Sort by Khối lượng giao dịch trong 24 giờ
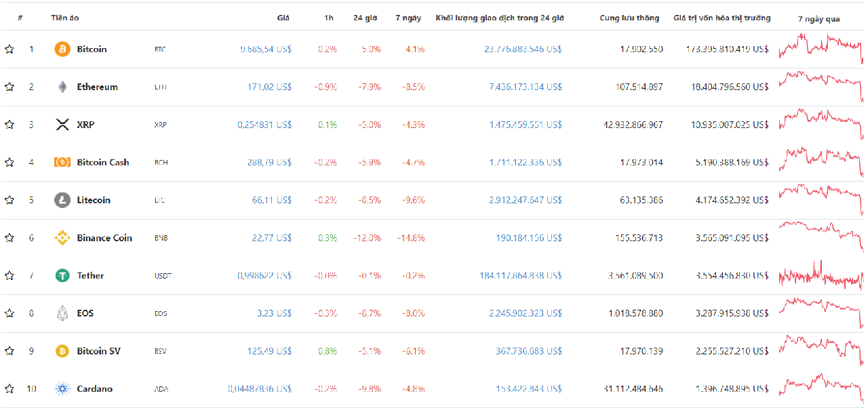 pos(500,18)
